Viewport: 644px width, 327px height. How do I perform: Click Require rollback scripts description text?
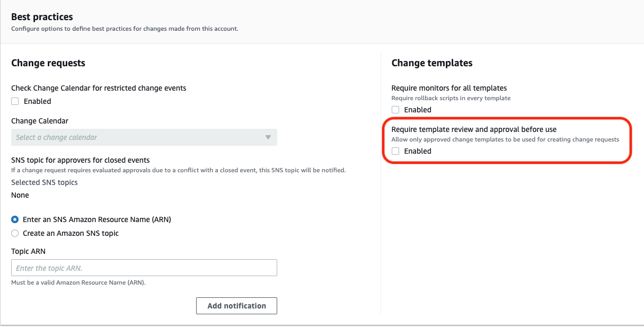(451, 98)
